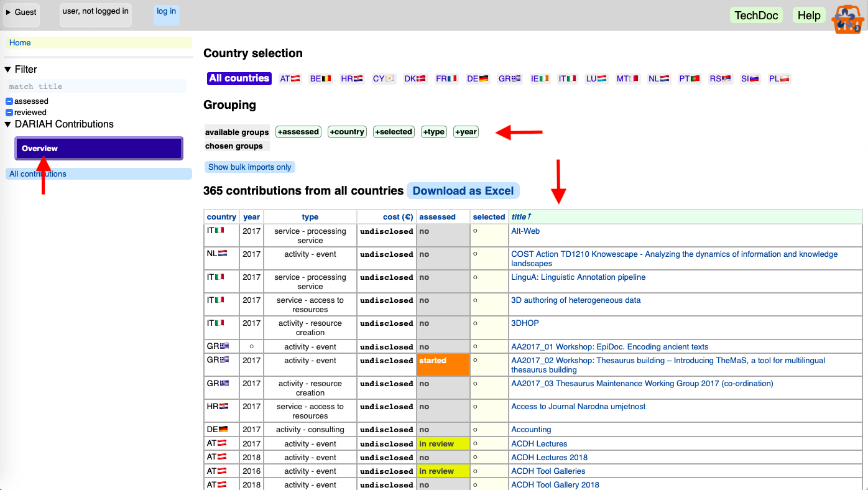Sort table by country column
The height and width of the screenshot is (490, 868).
click(x=221, y=217)
